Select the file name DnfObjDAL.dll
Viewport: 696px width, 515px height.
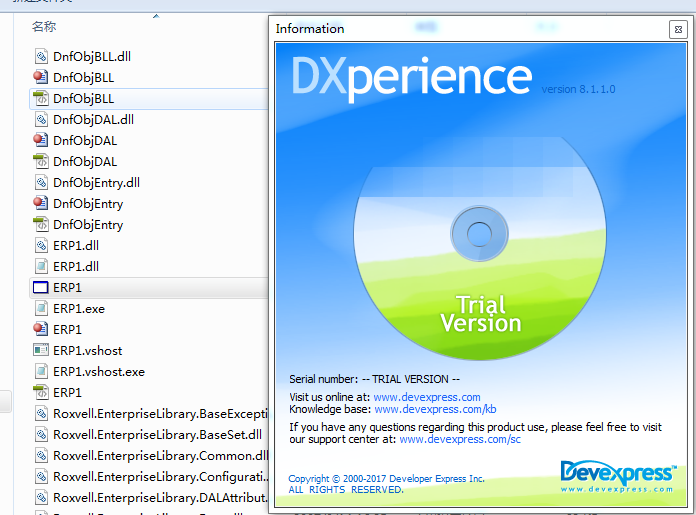tap(93, 119)
